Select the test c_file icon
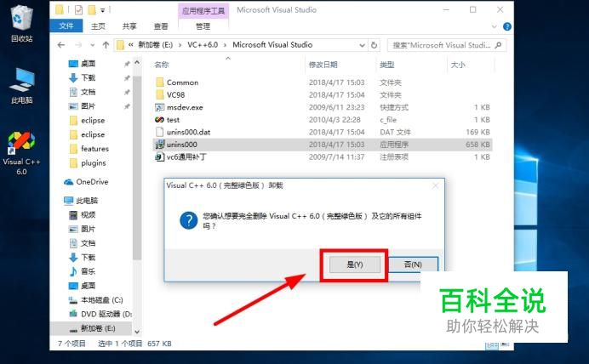 [160, 120]
